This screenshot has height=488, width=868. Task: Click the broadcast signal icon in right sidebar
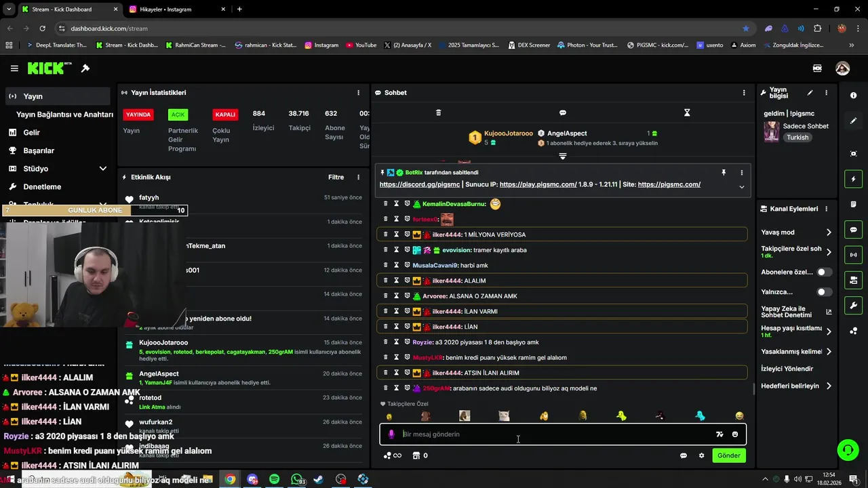coord(853,255)
